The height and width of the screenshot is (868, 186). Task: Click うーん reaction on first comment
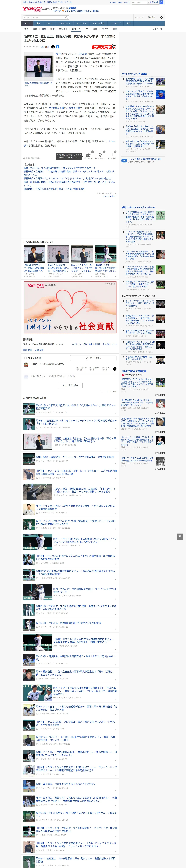pyautogui.click(x=106, y=369)
